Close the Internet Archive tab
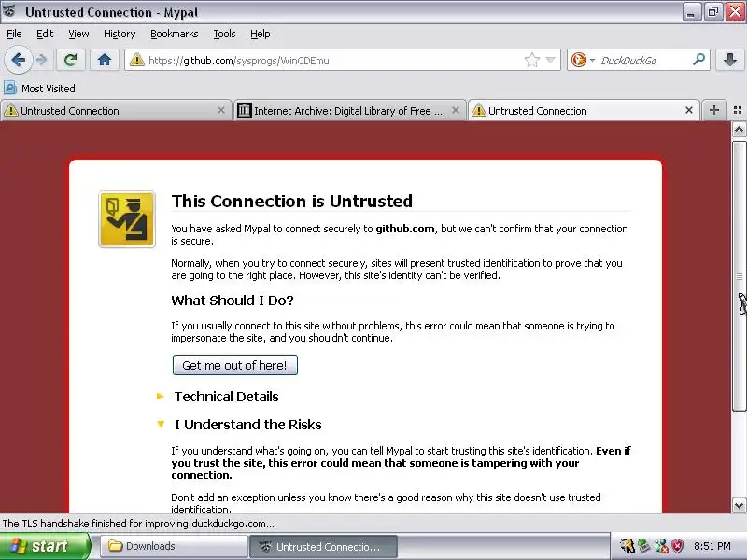The height and width of the screenshot is (560, 747). tap(456, 110)
